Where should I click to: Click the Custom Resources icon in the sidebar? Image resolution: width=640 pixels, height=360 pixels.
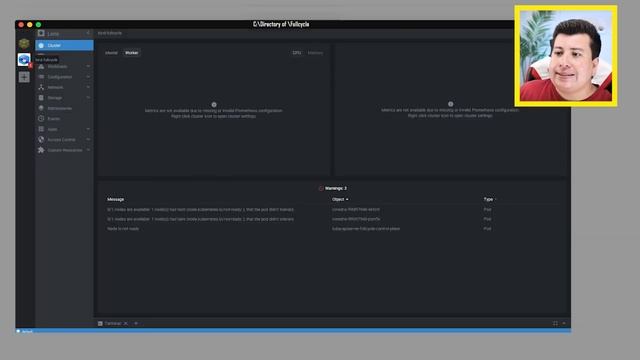pos(41,150)
